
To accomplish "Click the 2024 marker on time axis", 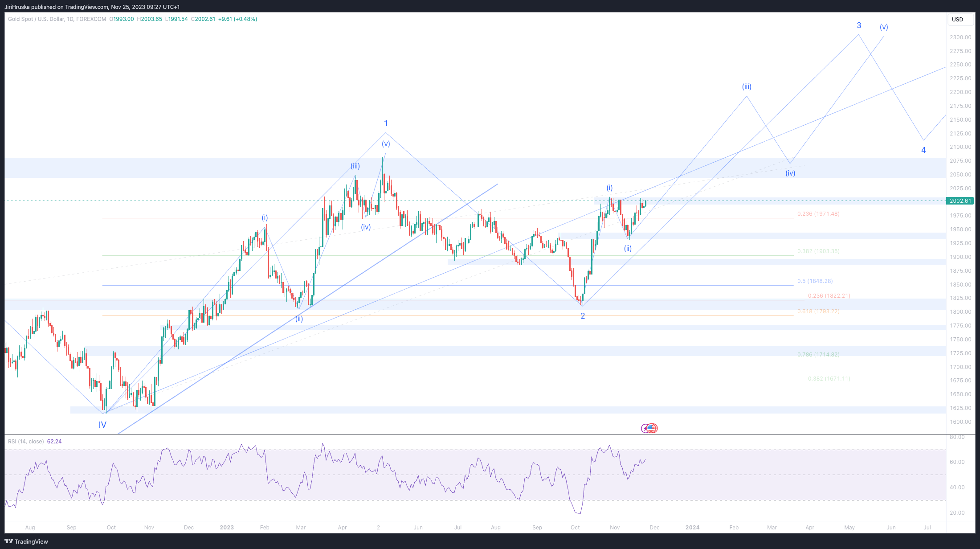I will coord(692,528).
